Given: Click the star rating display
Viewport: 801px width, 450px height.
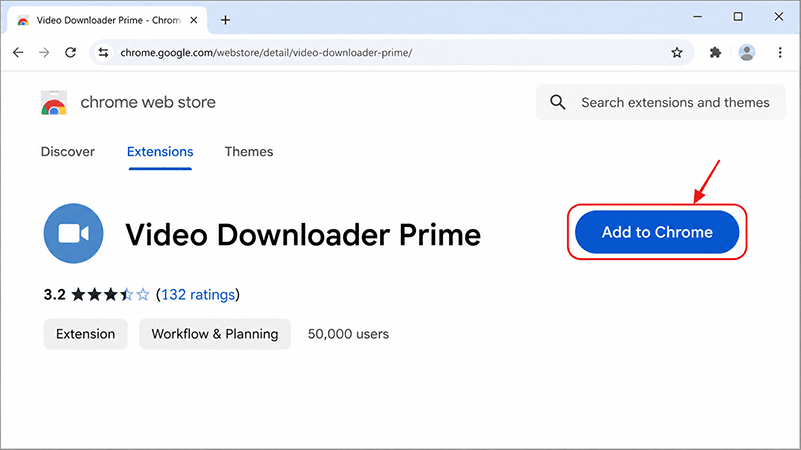Looking at the screenshot, I should (110, 295).
